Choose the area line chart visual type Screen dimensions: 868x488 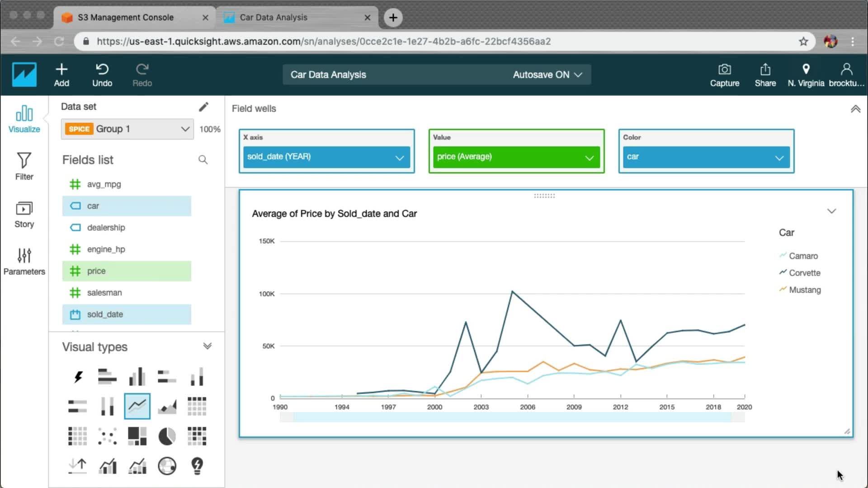pyautogui.click(x=167, y=406)
